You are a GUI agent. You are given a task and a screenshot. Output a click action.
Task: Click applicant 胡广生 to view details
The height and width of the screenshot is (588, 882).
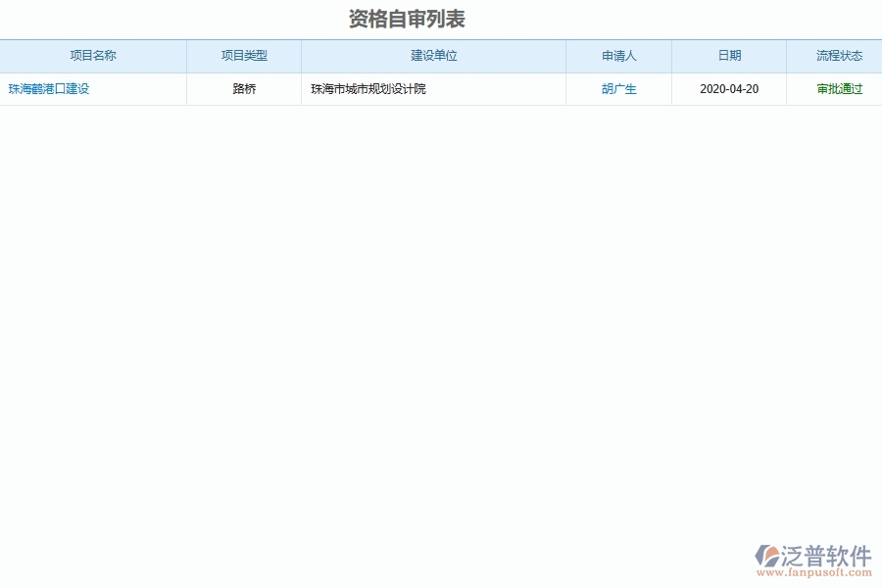[x=618, y=88]
